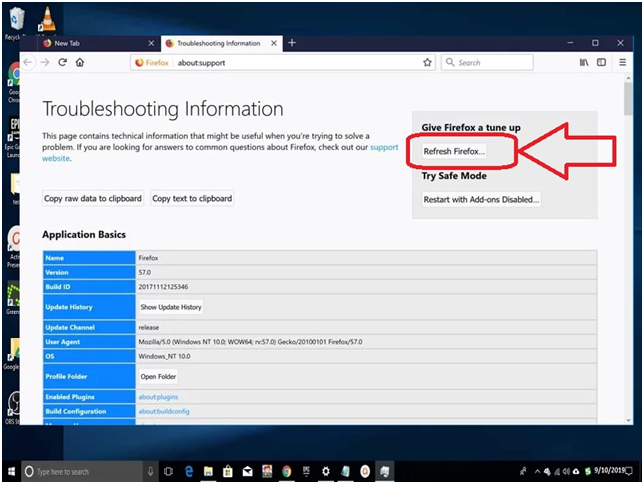Click the Refresh Firefox button

click(454, 151)
